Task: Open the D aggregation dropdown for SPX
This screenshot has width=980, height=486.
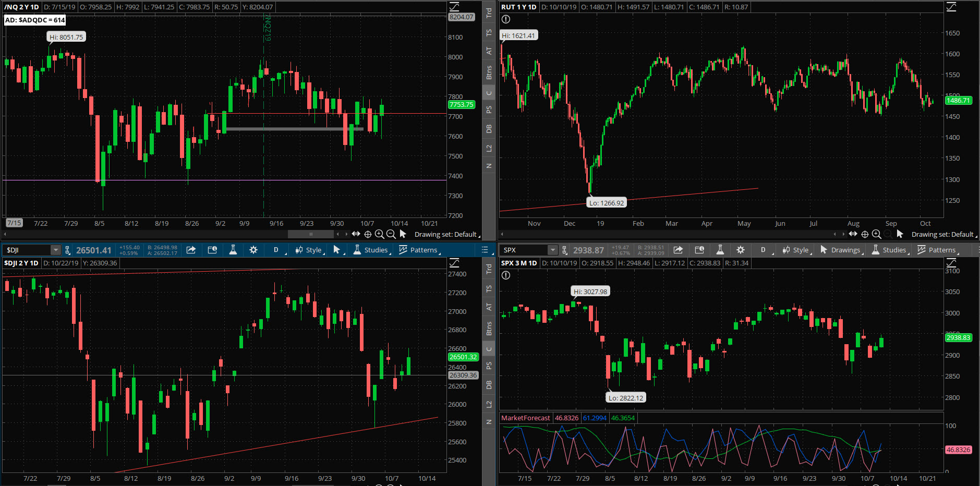Action: pos(765,250)
